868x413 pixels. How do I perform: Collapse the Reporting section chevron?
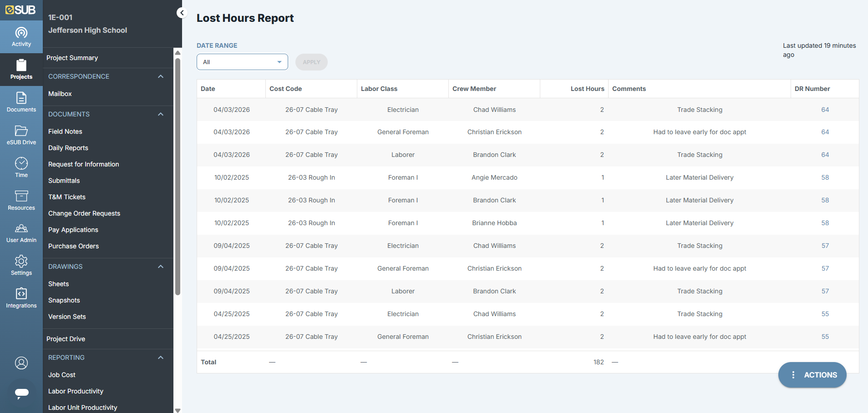(161, 358)
